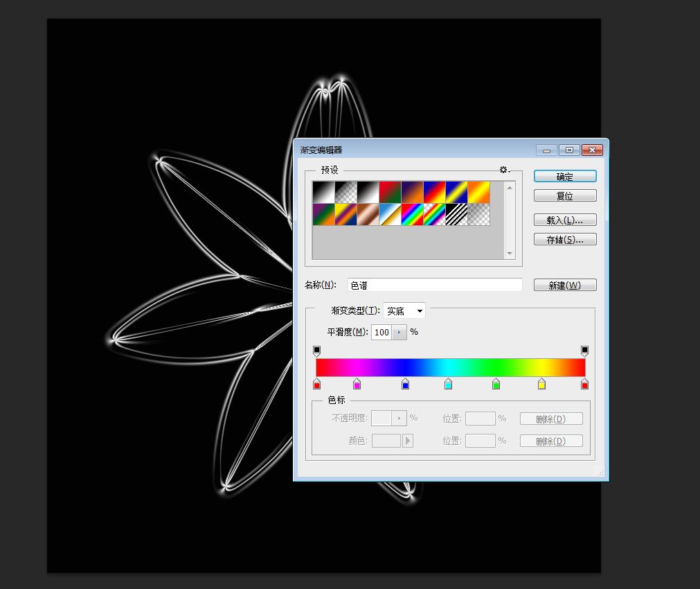The height and width of the screenshot is (589, 700).
Task: Open the 颜色 swatch flyout arrow
Action: click(x=408, y=441)
